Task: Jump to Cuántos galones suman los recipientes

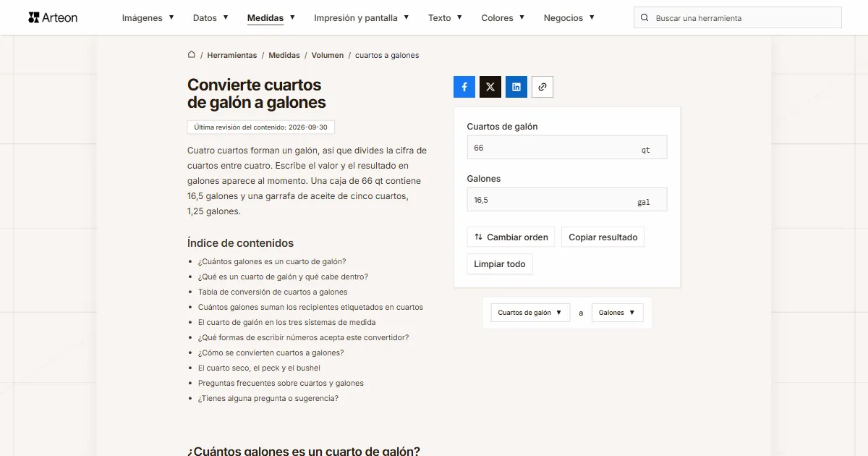Action: [x=311, y=308]
